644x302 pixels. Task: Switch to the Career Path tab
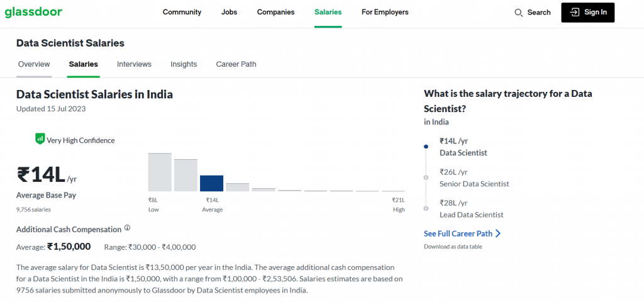[x=236, y=64]
